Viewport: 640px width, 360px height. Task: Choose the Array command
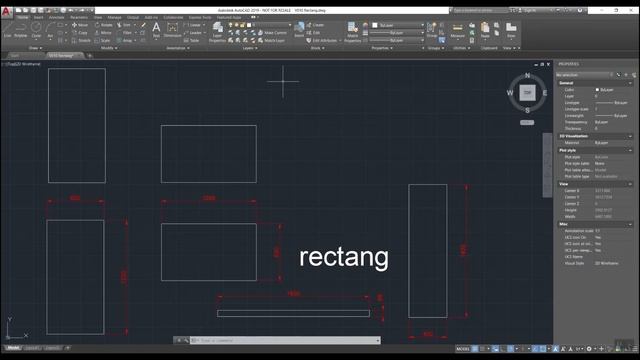pos(124,40)
